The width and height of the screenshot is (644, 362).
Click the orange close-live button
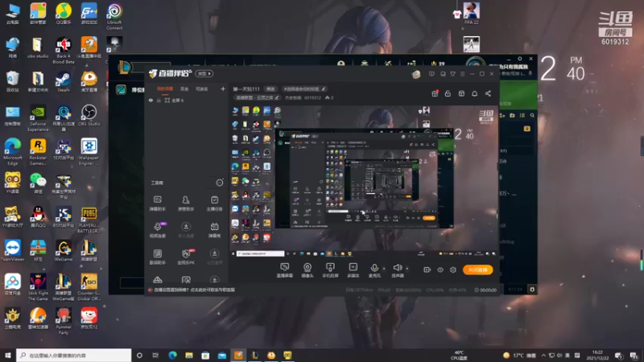[477, 269]
